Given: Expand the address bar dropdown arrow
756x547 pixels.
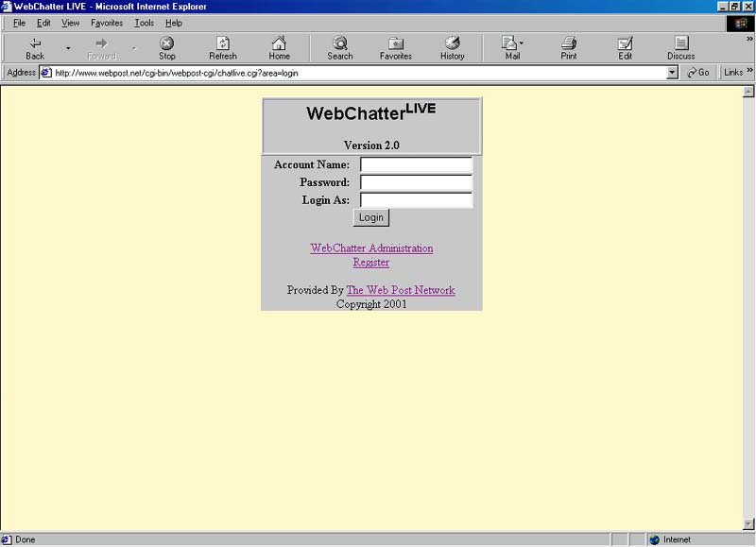Looking at the screenshot, I should [672, 73].
